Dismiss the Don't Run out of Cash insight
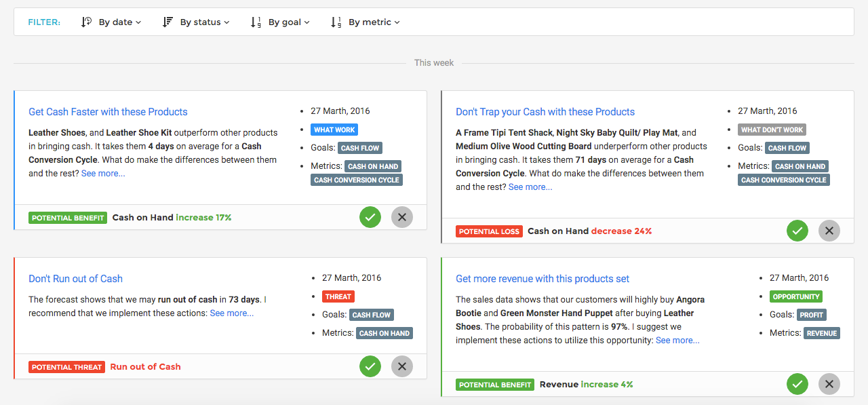Viewport: 868px width, 405px height. 402,366
